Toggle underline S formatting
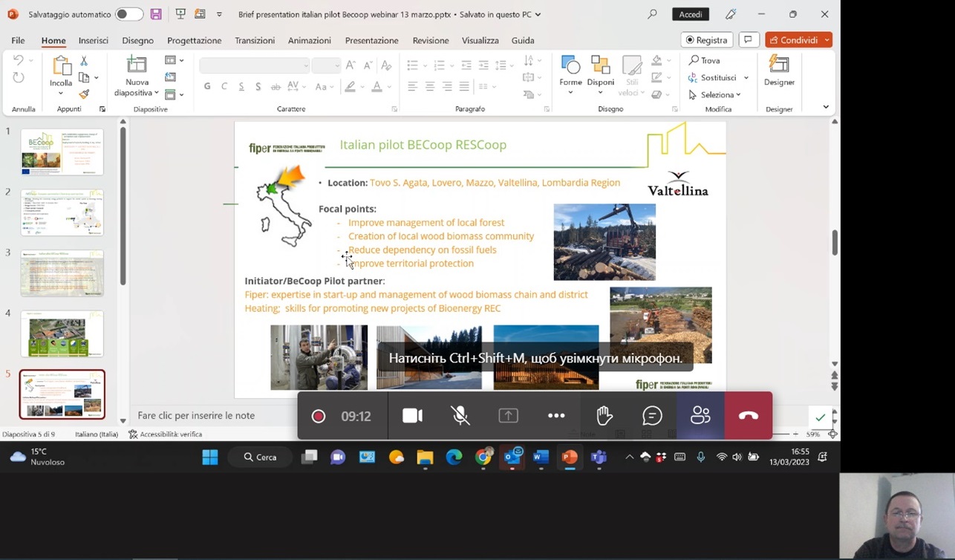This screenshot has height=560, width=955. point(241,87)
